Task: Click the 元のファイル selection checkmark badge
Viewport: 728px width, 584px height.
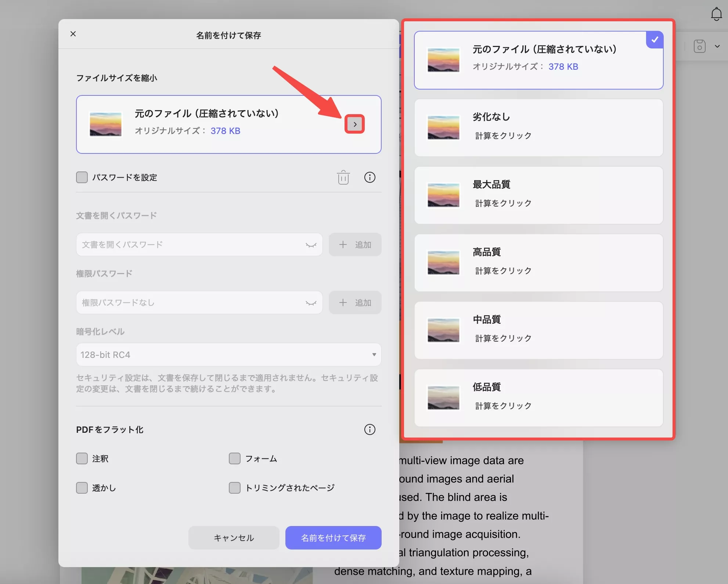Action: point(655,40)
